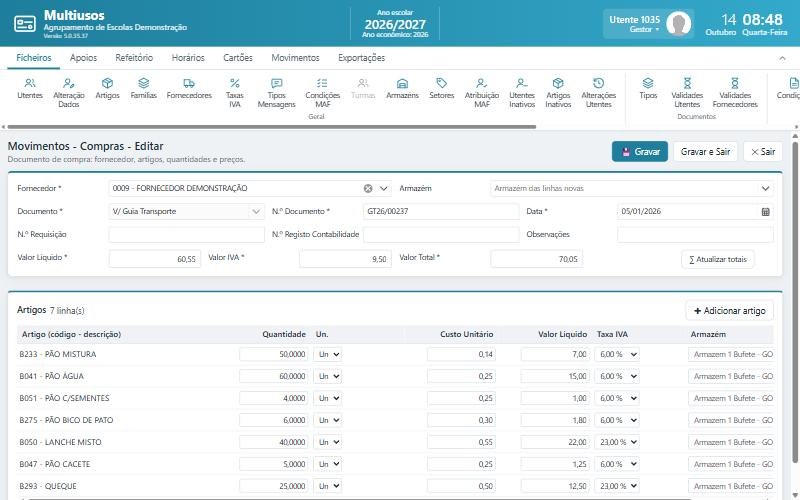This screenshot has width=800, height=500.
Task: Open the Setores tag icon
Action: click(x=441, y=89)
